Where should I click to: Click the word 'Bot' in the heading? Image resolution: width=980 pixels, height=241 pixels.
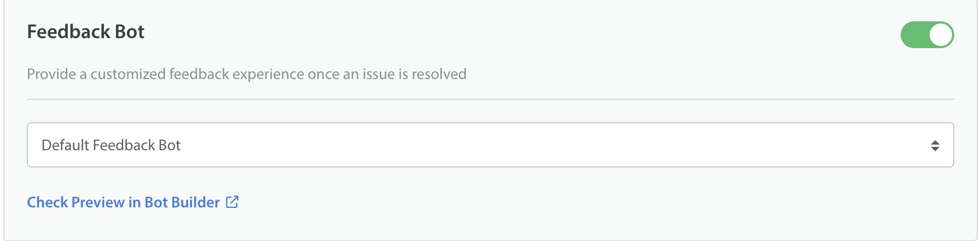[x=130, y=32]
